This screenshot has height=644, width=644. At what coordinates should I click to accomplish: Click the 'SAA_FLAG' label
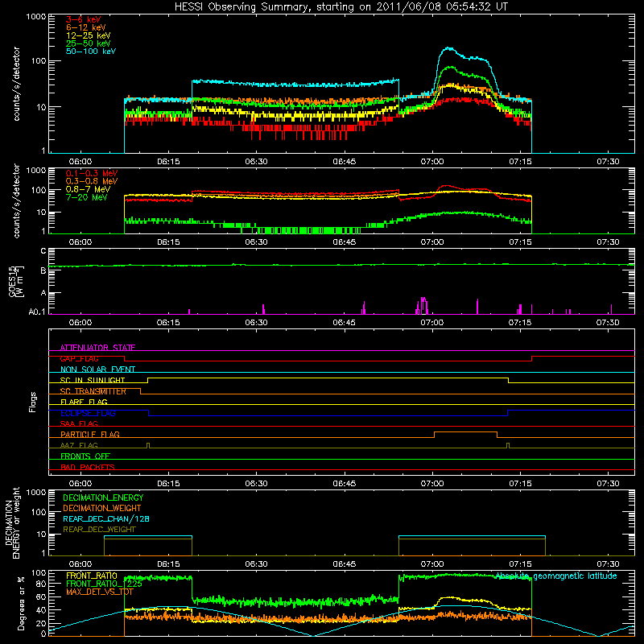click(x=79, y=423)
